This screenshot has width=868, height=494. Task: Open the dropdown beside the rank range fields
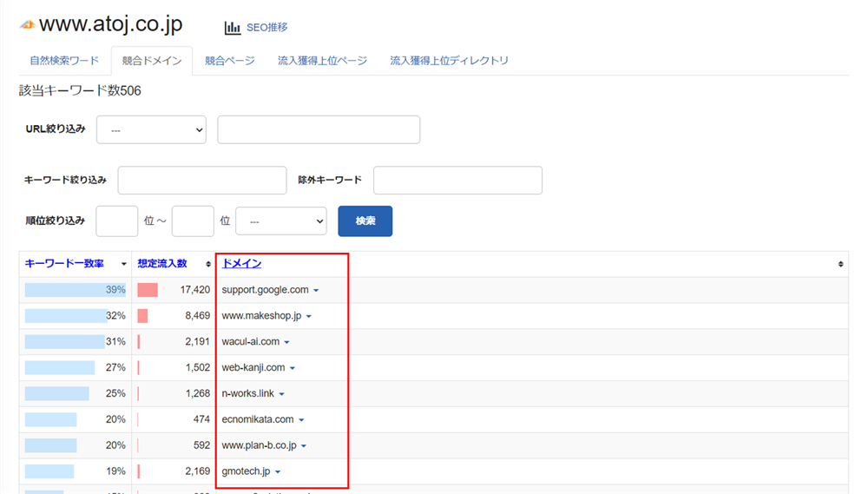(281, 221)
